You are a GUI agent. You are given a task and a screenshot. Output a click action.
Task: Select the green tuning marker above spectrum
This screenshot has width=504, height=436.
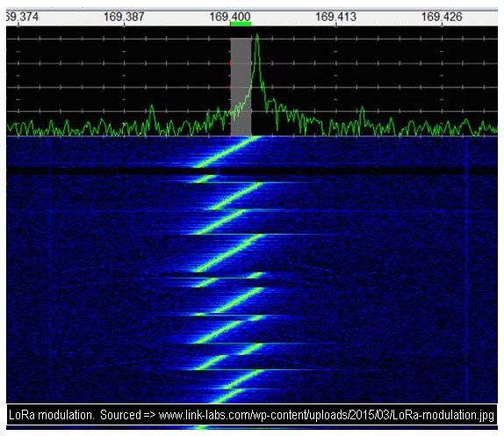point(241,24)
